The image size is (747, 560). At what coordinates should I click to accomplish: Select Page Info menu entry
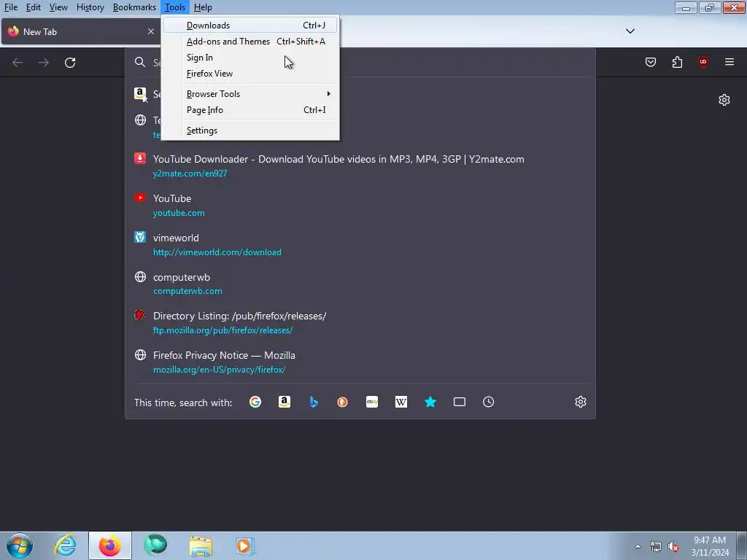click(251, 110)
